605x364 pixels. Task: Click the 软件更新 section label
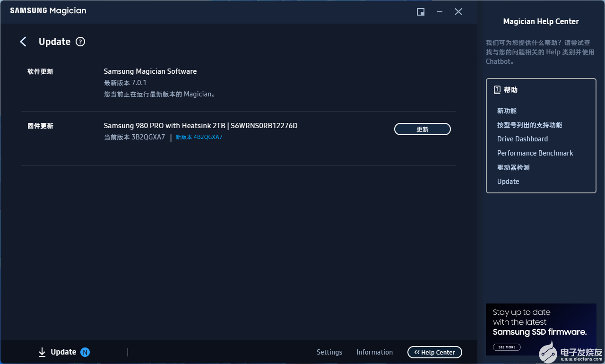coord(40,72)
